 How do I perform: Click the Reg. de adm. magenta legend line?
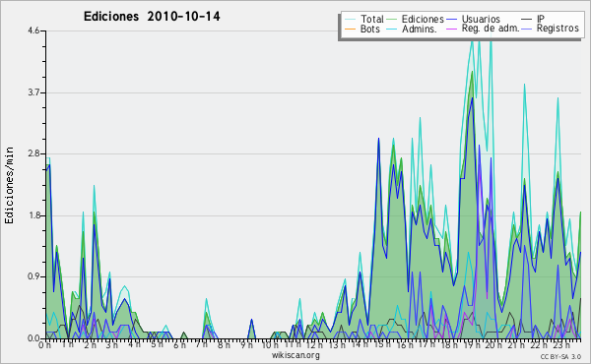(x=451, y=29)
